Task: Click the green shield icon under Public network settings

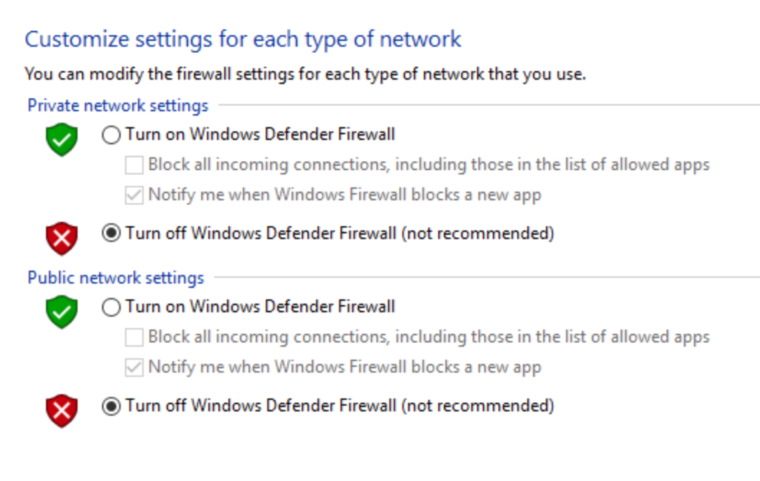Action: pos(62,311)
